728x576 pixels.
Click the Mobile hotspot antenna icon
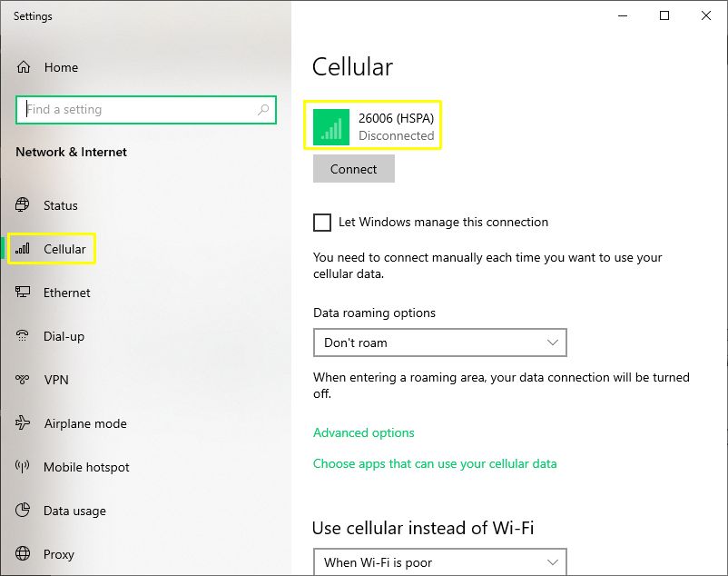23,466
